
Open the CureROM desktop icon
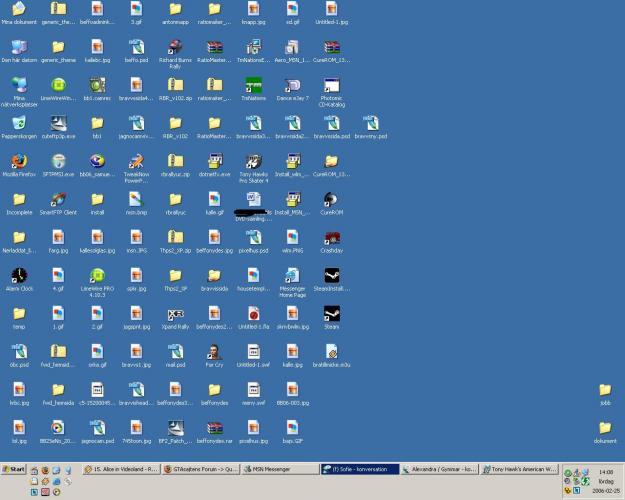pos(330,199)
